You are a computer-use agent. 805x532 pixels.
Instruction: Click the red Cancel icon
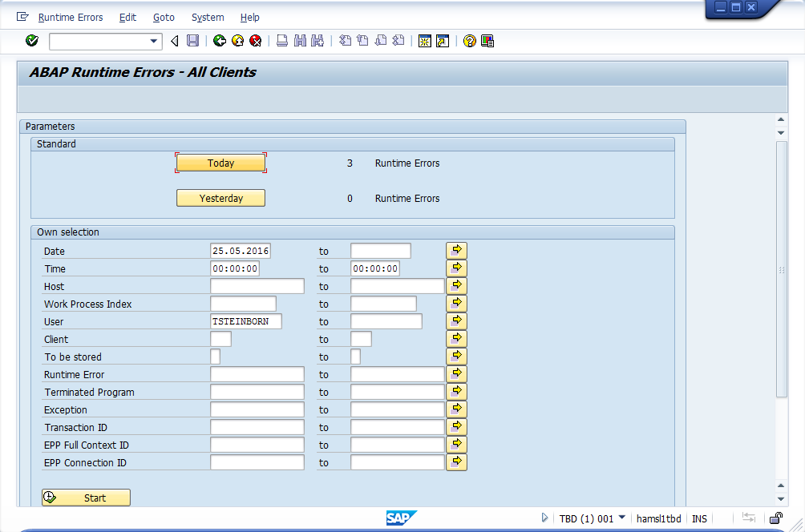pos(256,41)
